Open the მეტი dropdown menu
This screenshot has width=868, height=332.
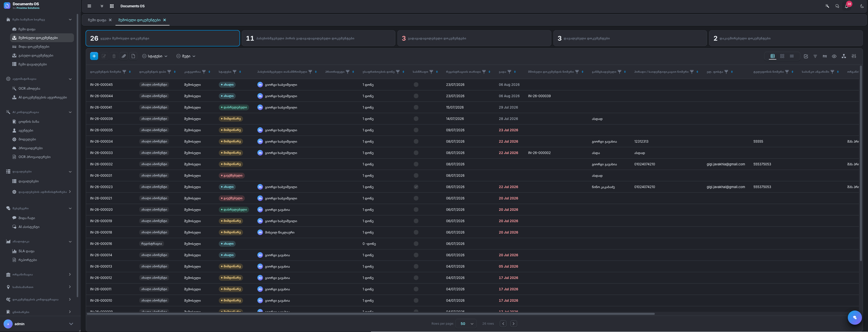click(x=186, y=56)
